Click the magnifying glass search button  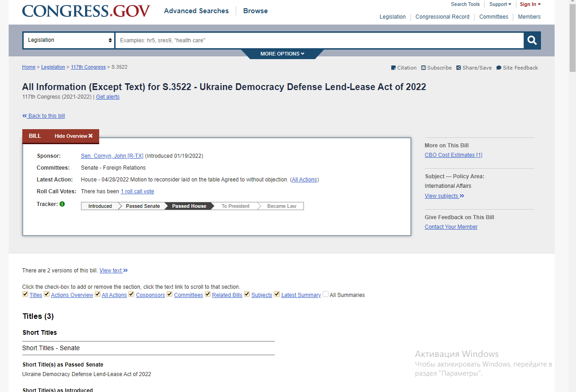[x=532, y=40]
